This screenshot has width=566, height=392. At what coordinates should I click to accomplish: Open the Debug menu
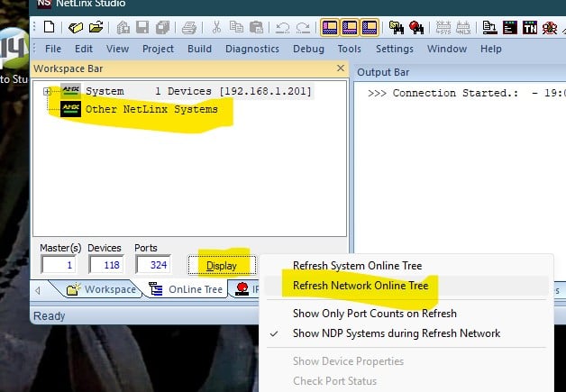(x=308, y=49)
